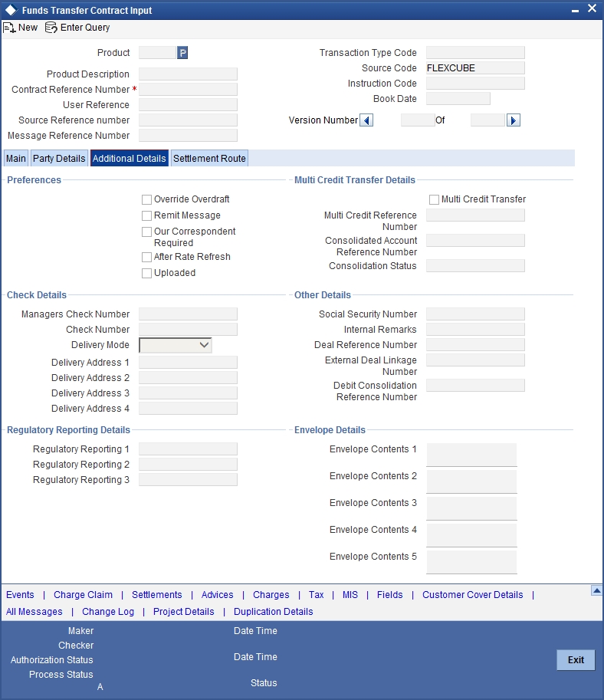Collapse the bottom links panel arrow
This screenshot has width=604, height=700.
[x=596, y=590]
